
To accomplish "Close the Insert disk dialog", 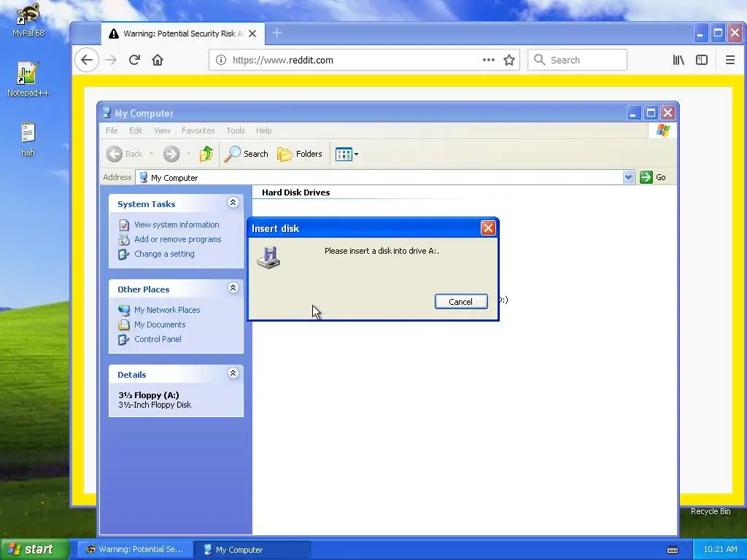I will coord(488,228).
